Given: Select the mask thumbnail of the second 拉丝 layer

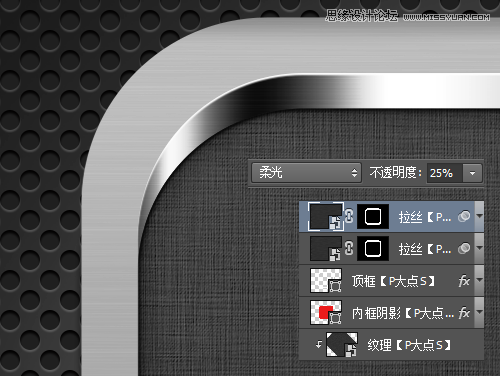Looking at the screenshot, I should (x=373, y=248).
